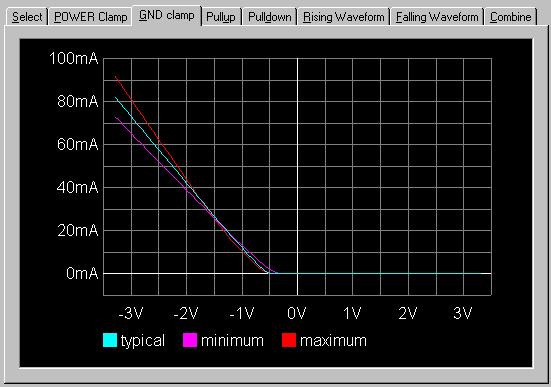Viewport: 551px width, 387px height.
Task: Click the minimum legend label
Action: tap(232, 341)
